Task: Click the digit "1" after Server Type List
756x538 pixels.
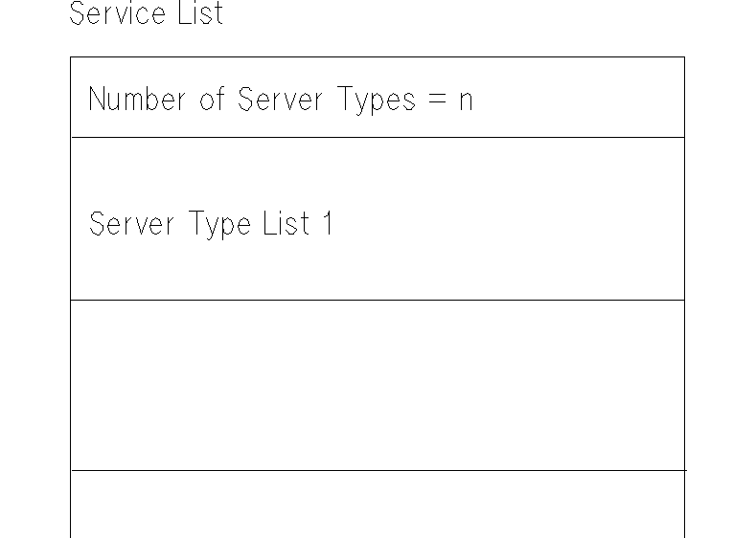Action: click(x=327, y=223)
